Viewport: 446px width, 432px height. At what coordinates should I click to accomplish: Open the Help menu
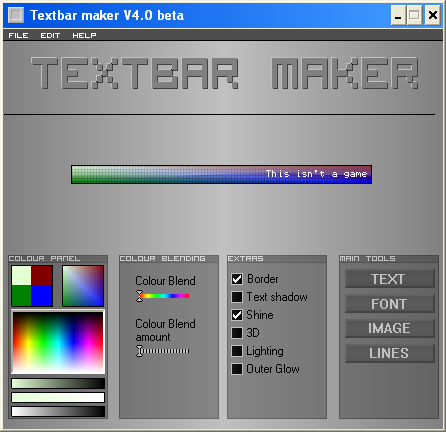84,35
